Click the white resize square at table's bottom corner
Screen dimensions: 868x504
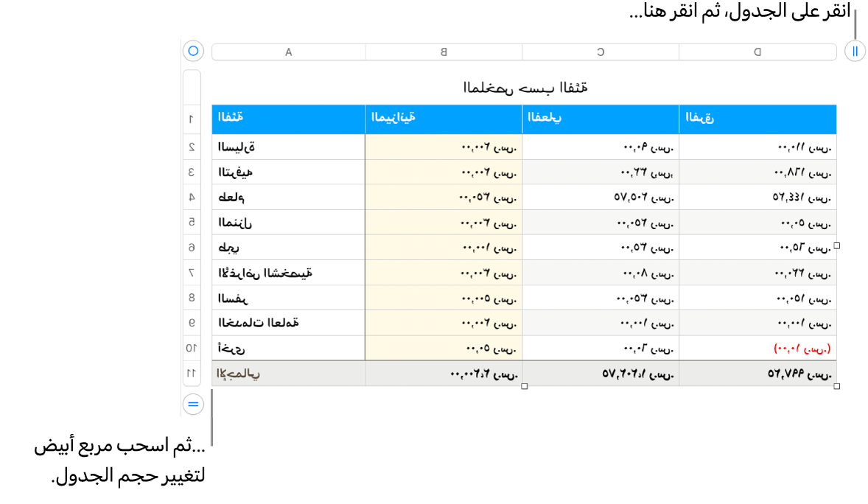[x=836, y=386]
